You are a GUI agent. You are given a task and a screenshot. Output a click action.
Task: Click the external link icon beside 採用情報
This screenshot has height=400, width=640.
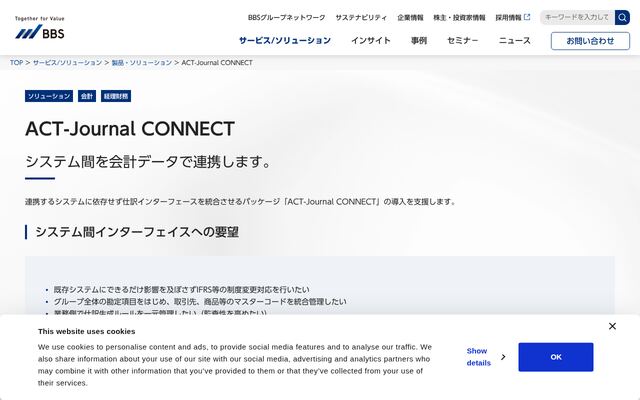click(x=527, y=17)
